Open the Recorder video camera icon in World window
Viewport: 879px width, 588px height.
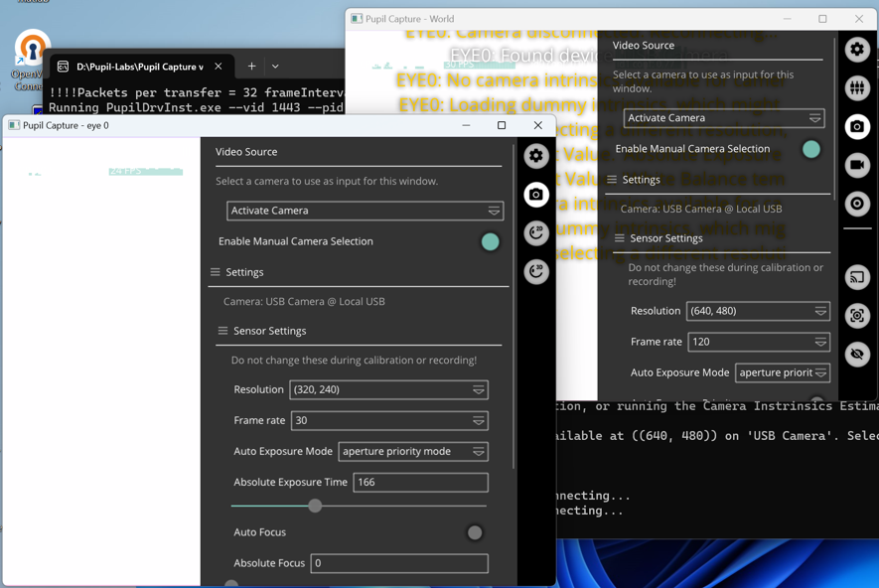[857, 165]
